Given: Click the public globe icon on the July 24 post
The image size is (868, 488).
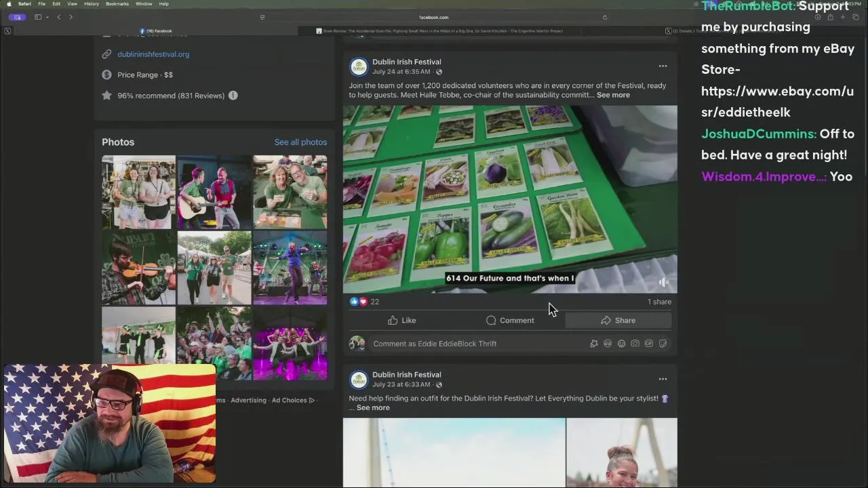Looking at the screenshot, I should pyautogui.click(x=439, y=72).
